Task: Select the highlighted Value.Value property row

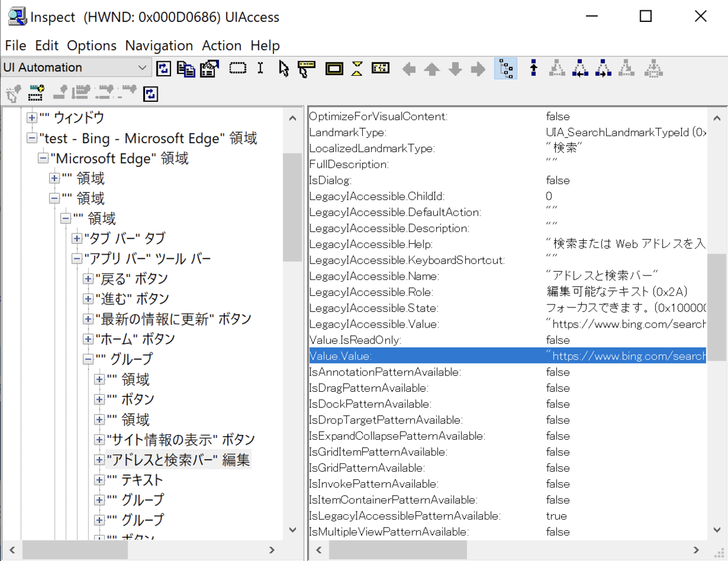Action: (507, 355)
